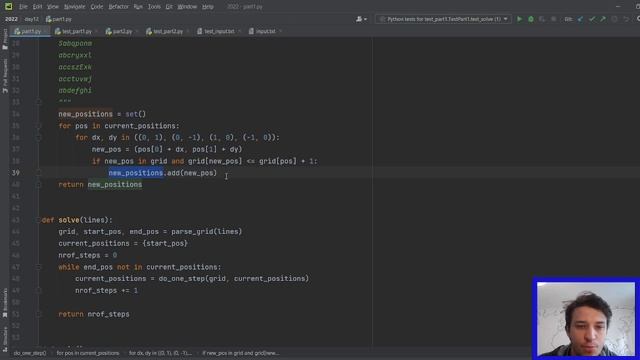Open the Run menu
Image resolution: width=640 pixels, height=360 pixels.
[138, 7]
